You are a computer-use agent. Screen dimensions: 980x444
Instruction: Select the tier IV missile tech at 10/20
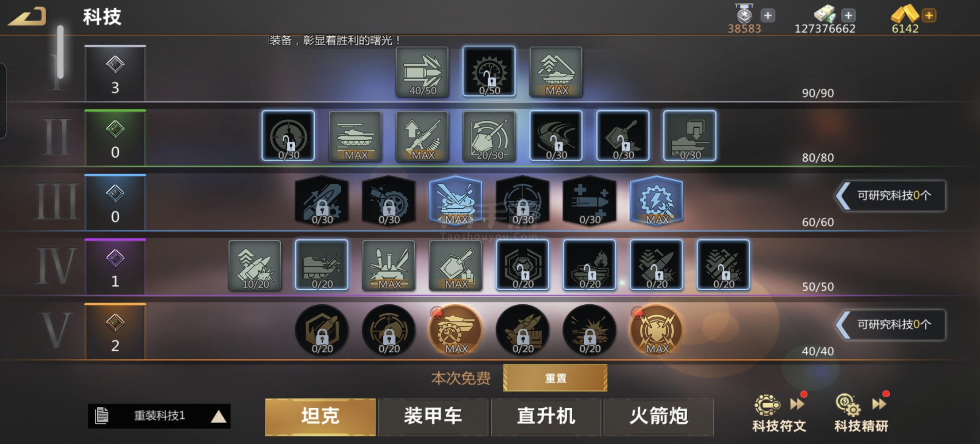255,265
